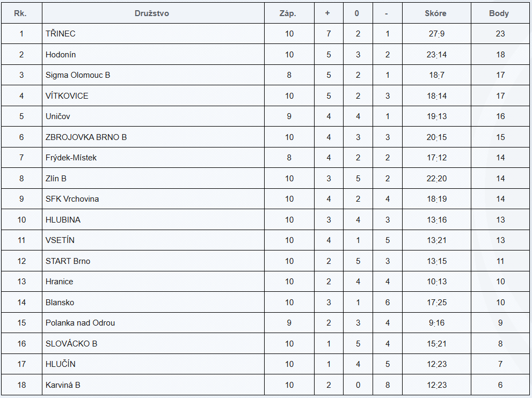The height and width of the screenshot is (398, 532).
Task: Select the SLOVÁCKO B team
Action: point(71,344)
